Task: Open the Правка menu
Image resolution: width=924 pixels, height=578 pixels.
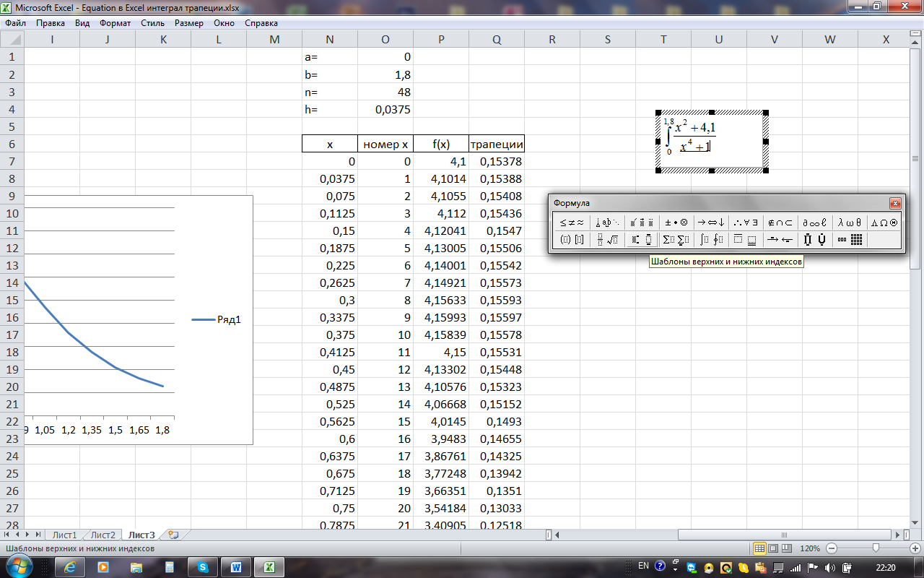Action: 51,23
